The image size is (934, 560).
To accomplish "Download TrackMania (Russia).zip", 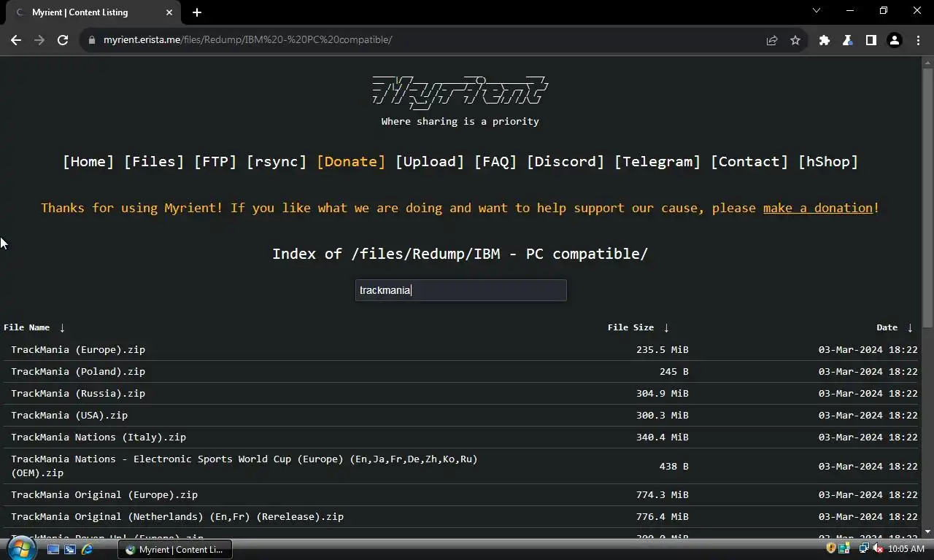I will (78, 394).
